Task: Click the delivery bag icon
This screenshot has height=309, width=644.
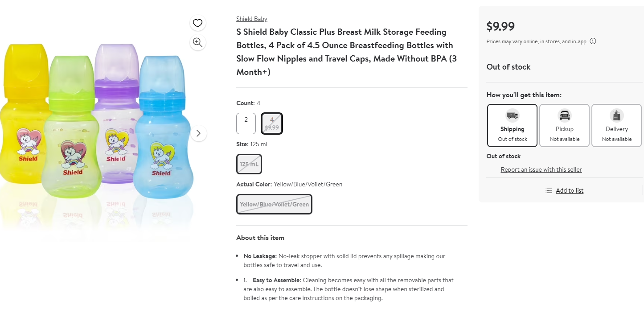Action: click(616, 115)
